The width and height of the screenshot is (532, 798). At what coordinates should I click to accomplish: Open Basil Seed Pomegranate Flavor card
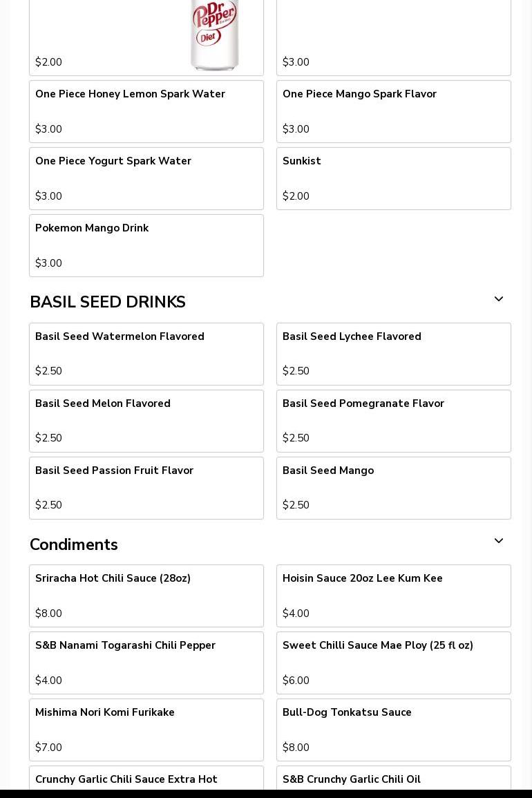coord(394,421)
